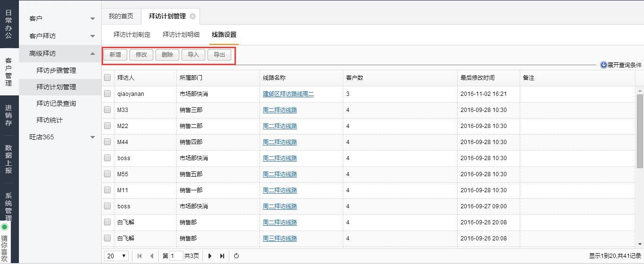Click the 新增 button
This screenshot has width=644, height=264.
pyautogui.click(x=115, y=55)
